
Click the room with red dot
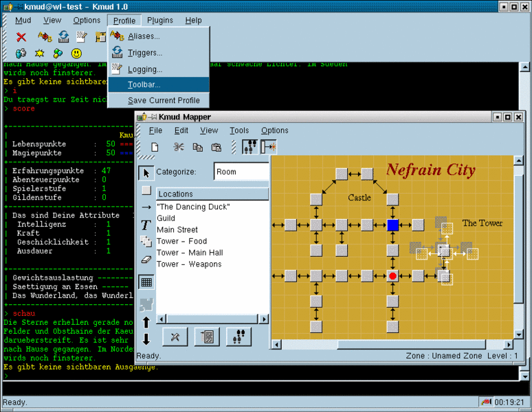[392, 276]
